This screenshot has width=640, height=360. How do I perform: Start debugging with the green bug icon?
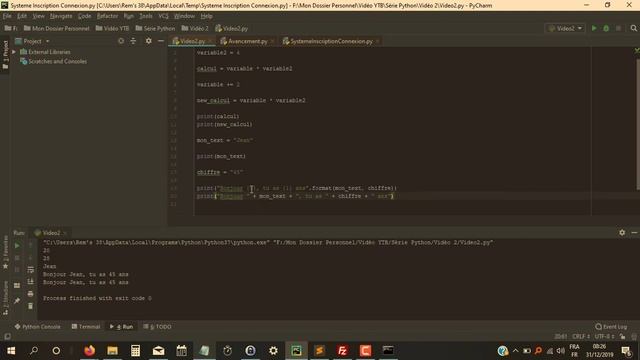(x=606, y=28)
